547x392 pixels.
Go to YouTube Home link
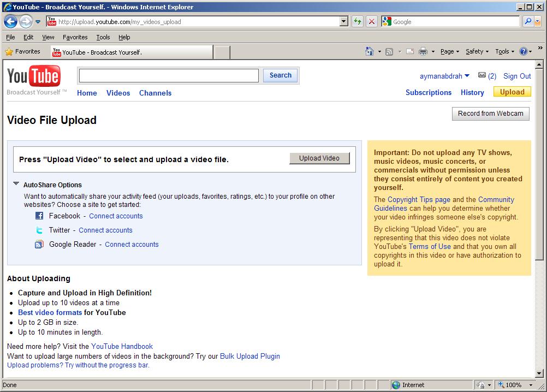87,93
